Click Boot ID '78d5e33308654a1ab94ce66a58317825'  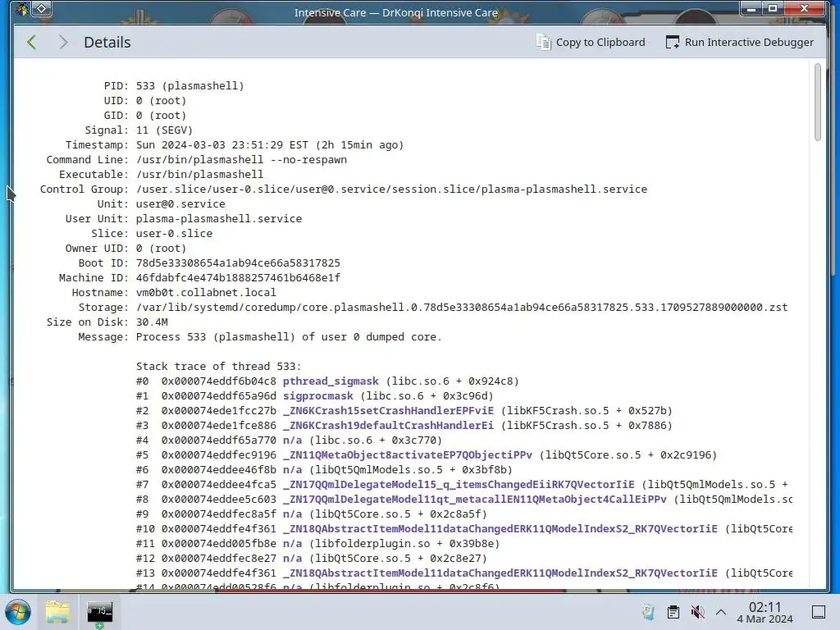(x=238, y=263)
